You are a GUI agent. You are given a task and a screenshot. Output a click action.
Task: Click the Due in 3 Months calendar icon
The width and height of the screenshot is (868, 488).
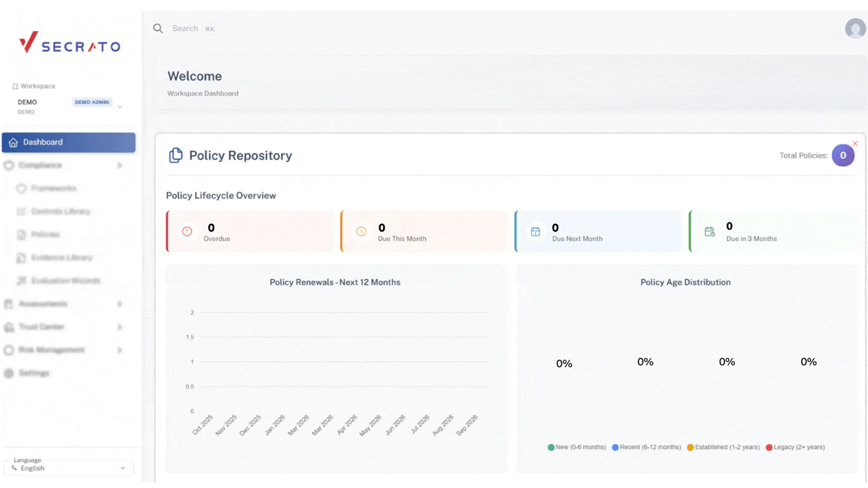tap(709, 231)
